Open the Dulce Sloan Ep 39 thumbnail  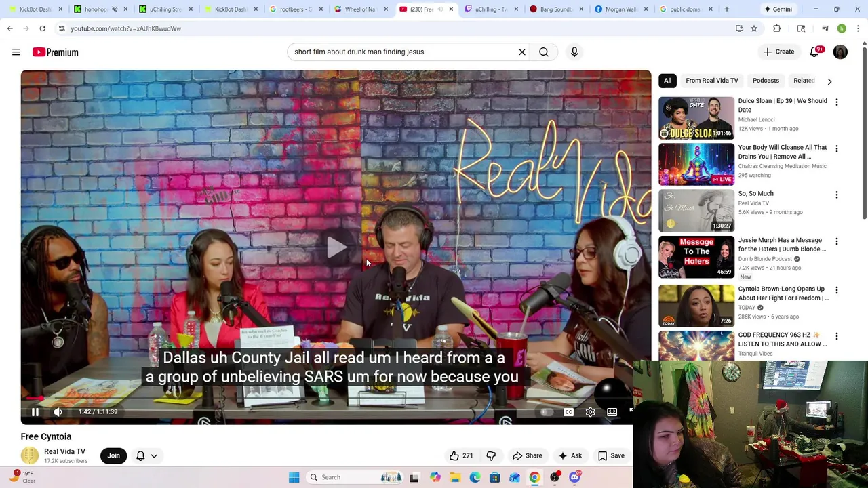[696, 118]
